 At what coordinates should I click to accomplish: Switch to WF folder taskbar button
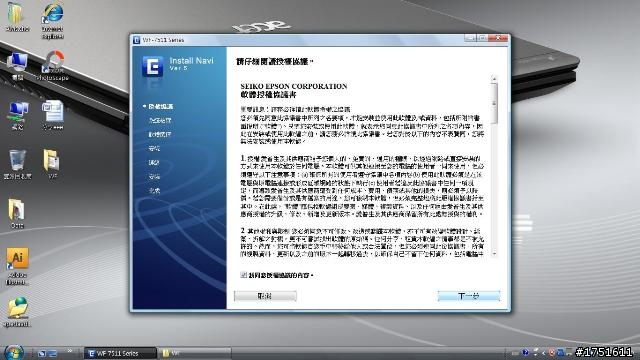pos(195,353)
